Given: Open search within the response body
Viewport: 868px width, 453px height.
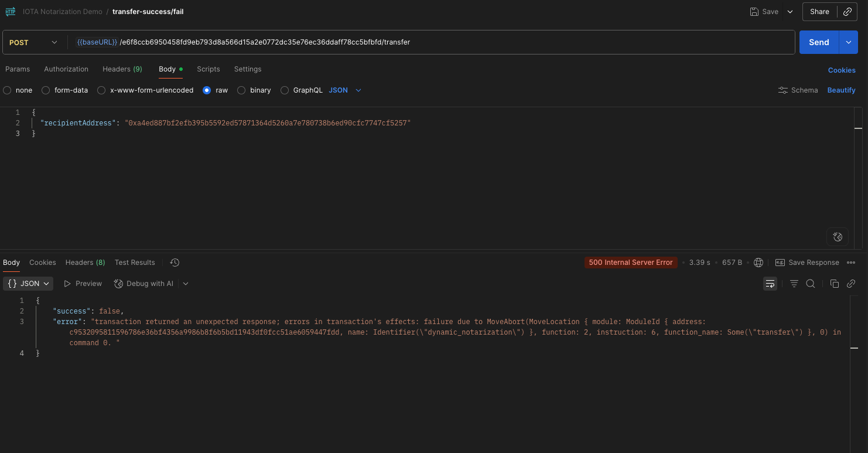Looking at the screenshot, I should coord(811,283).
